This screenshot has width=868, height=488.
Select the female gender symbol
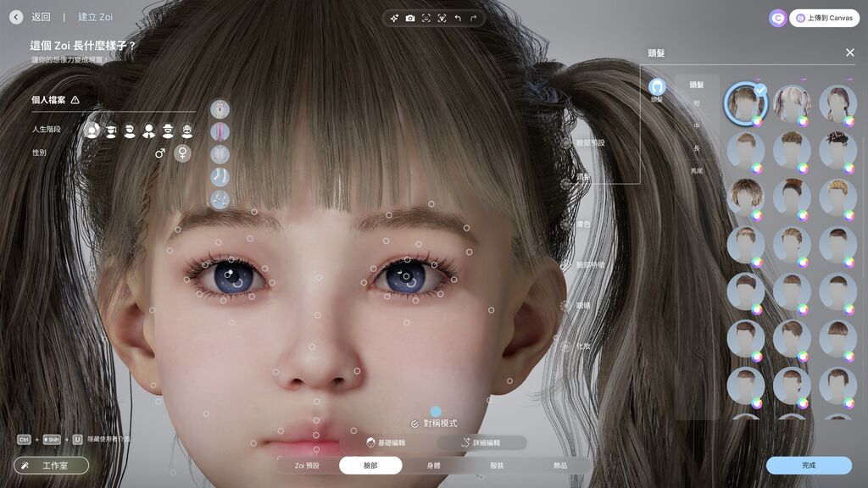[x=181, y=153]
